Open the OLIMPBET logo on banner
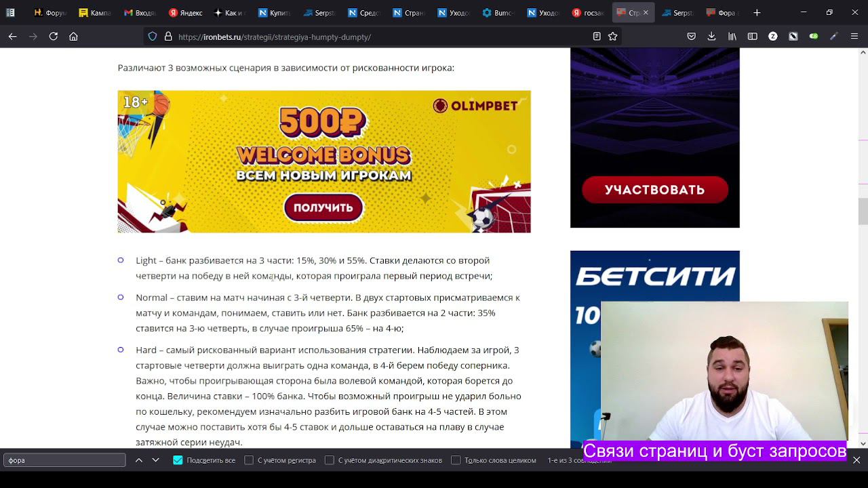Viewport: 868px width, 488px height. pos(475,106)
